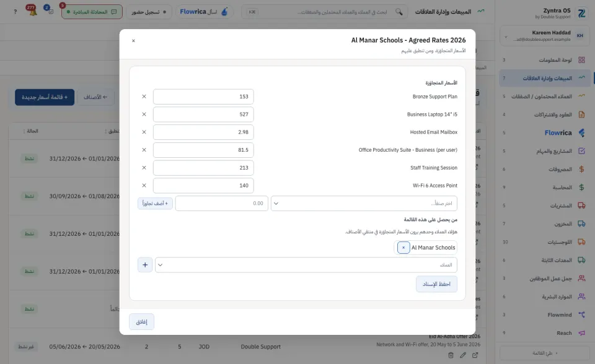Click the close button in dialog footer
The width and height of the screenshot is (595, 364).
click(141, 322)
